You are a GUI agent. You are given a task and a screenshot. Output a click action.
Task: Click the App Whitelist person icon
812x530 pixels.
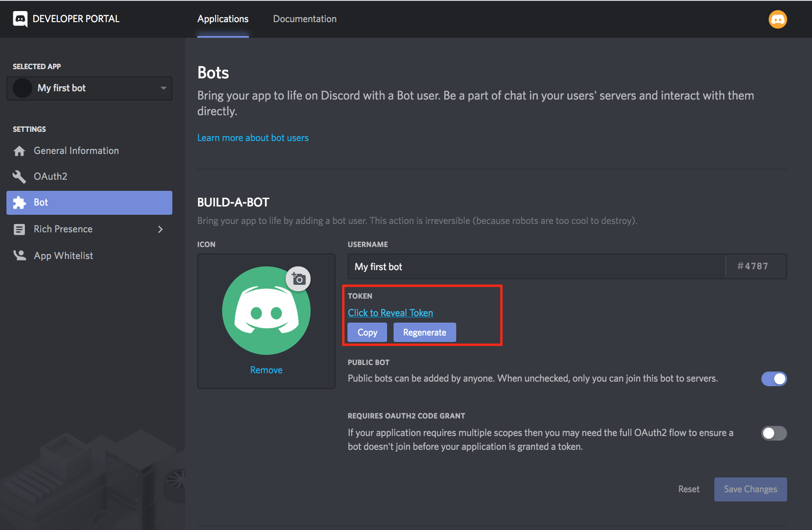19,255
